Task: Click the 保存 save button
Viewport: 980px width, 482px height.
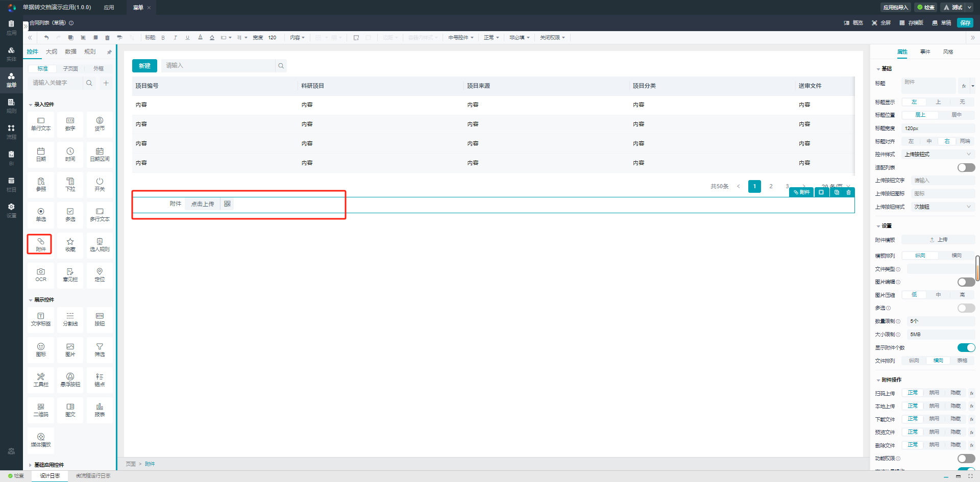Action: coord(965,23)
